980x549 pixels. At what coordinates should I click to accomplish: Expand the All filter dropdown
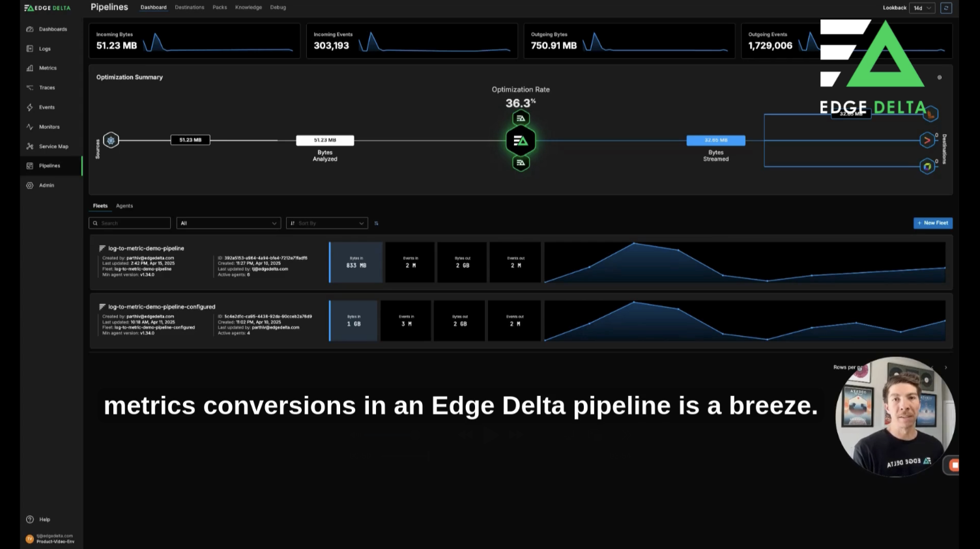pos(228,223)
